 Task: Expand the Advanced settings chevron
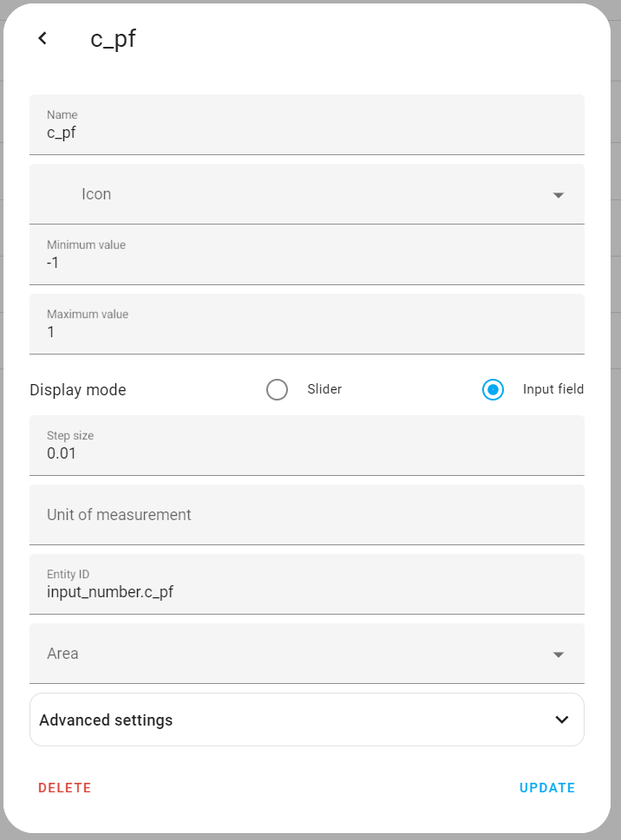(x=562, y=720)
